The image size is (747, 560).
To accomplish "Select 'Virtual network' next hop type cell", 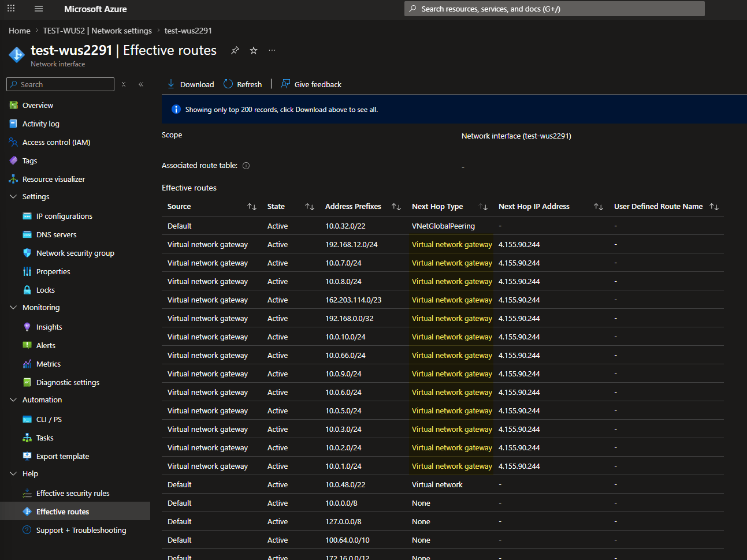I will click(x=437, y=484).
